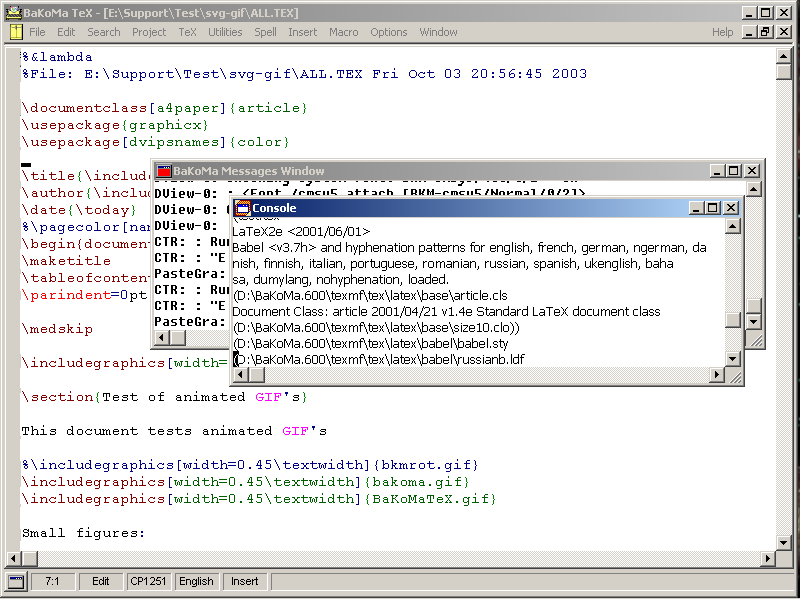Toggle the Edit mode status field
Image resolution: width=800 pixels, height=600 pixels.
[101, 581]
